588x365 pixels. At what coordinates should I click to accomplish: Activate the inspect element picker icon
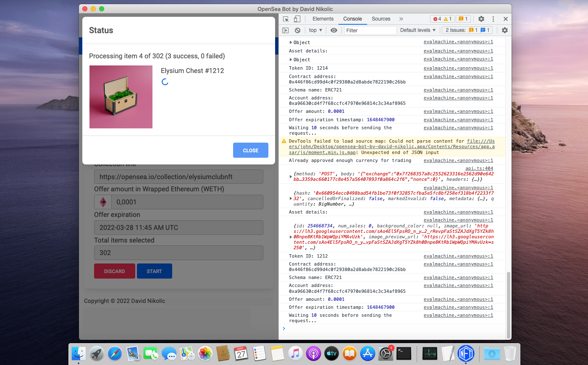[286, 19]
